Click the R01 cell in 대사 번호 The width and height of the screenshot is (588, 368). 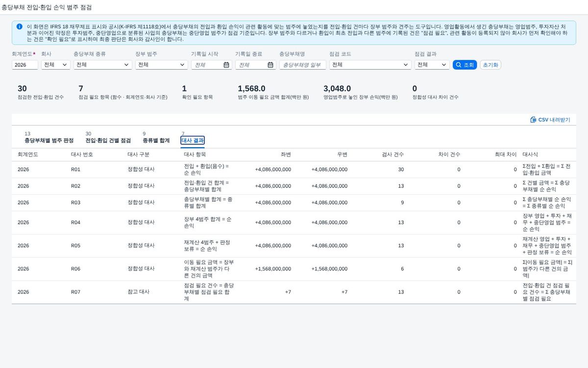(75, 170)
